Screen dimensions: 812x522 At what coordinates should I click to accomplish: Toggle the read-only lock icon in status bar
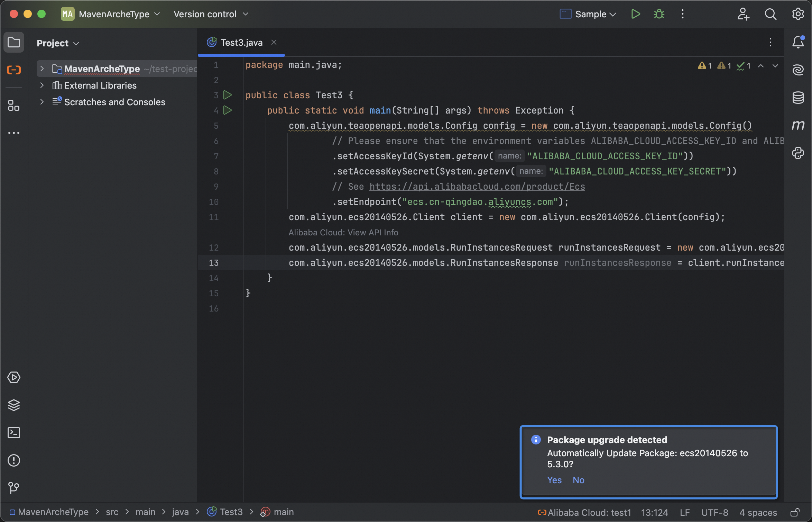point(795,512)
